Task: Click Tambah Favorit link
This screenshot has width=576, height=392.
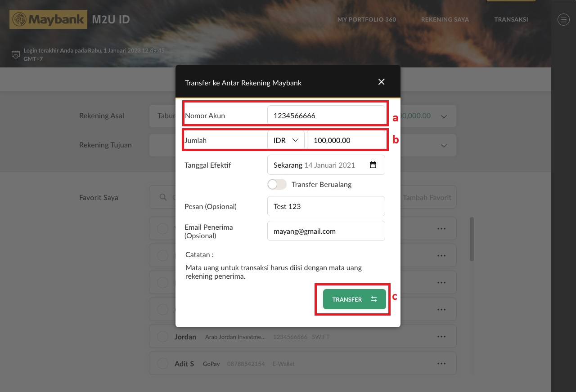Action: point(427,197)
